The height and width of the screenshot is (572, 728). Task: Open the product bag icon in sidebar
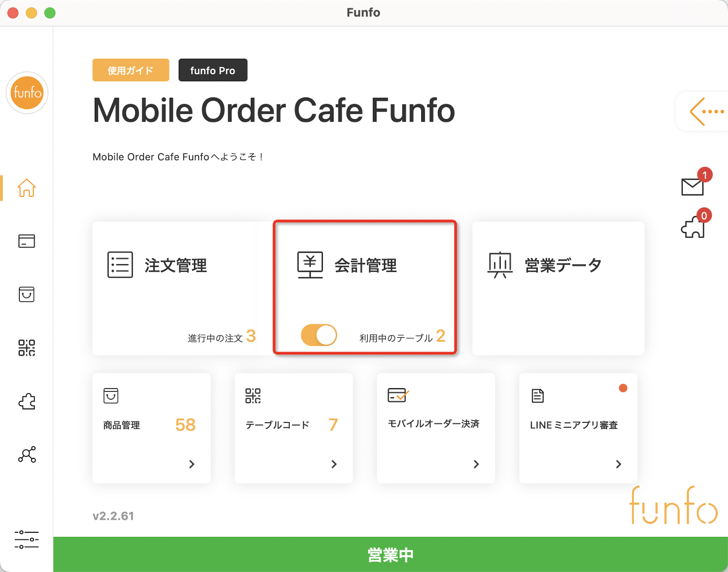[26, 294]
